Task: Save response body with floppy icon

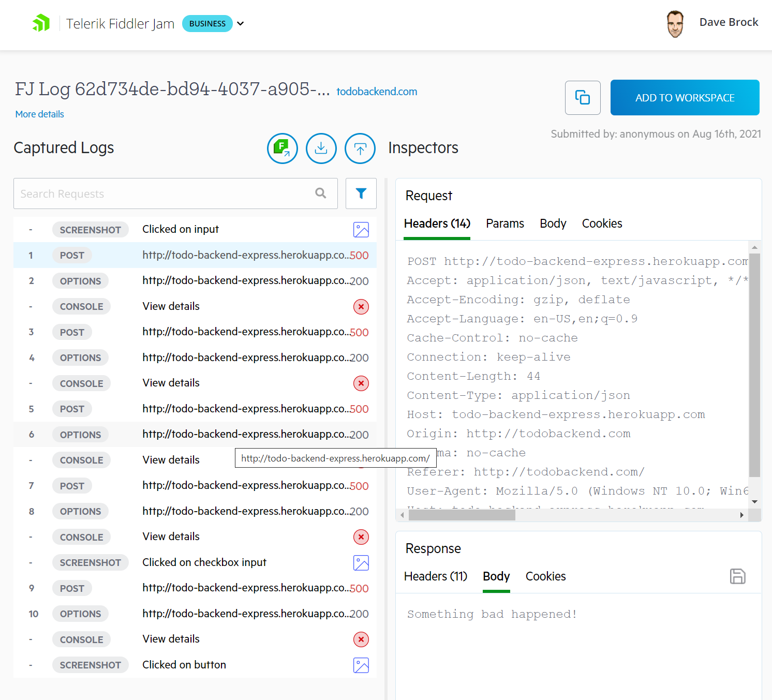Action: 738,576
